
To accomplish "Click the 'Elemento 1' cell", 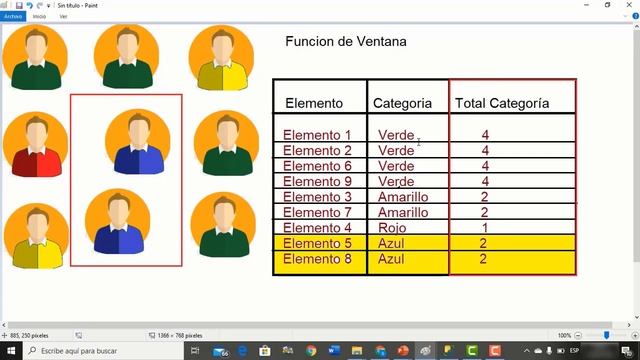I will pos(317,135).
